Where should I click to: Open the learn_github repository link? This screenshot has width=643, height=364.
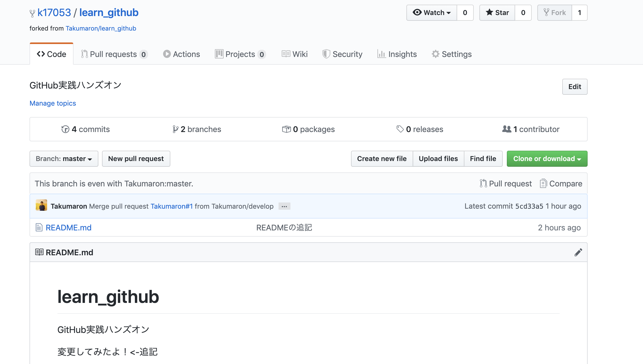click(109, 12)
